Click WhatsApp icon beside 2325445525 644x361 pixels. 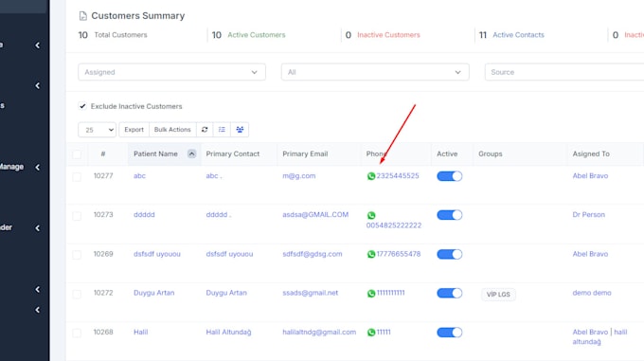click(371, 176)
